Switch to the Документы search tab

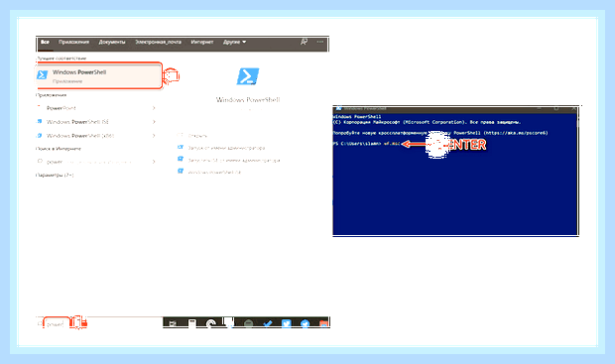click(112, 42)
